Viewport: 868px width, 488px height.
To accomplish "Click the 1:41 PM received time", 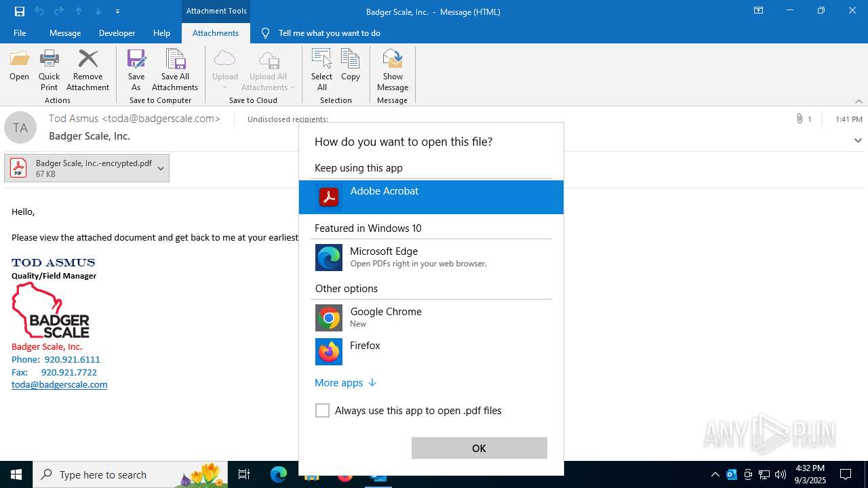I will click(849, 119).
